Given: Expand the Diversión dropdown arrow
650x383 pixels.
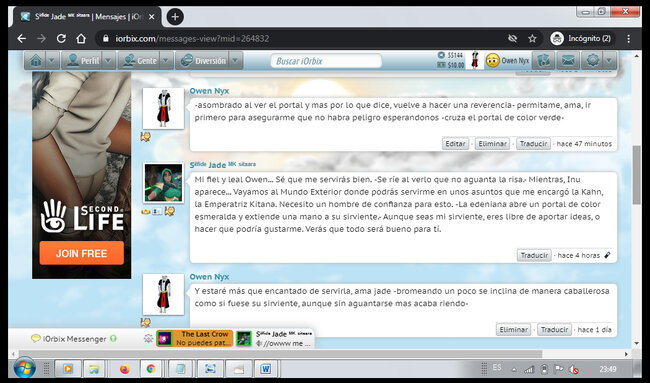Looking at the screenshot, I should [x=235, y=61].
